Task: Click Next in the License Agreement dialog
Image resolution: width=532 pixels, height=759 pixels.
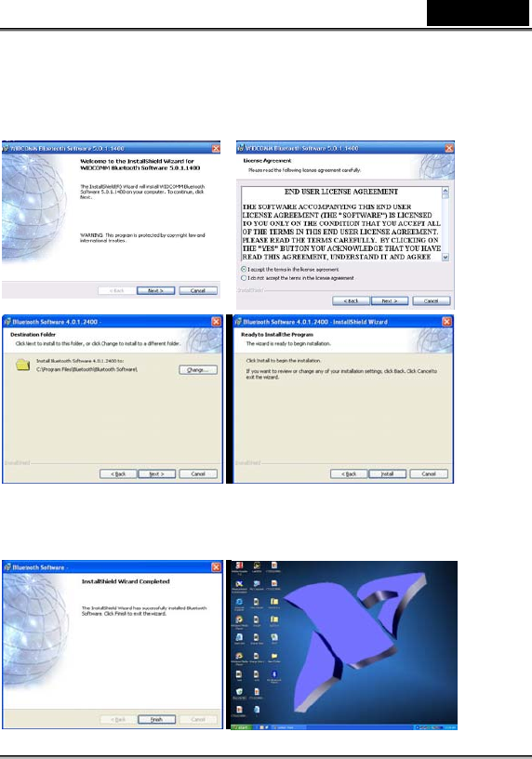Action: 390,300
